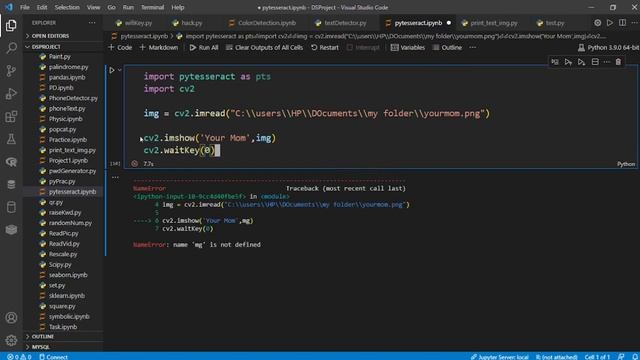The height and width of the screenshot is (360, 640).
Task: Delete the cell with trash icon
Action: 618,62
